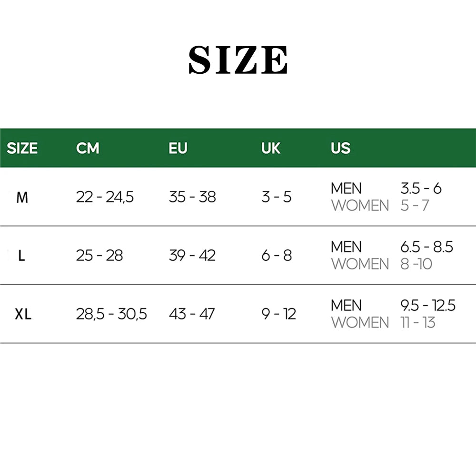Click the 9 - 12 UK value
Screen dimensions: 476x476
[x=278, y=314]
